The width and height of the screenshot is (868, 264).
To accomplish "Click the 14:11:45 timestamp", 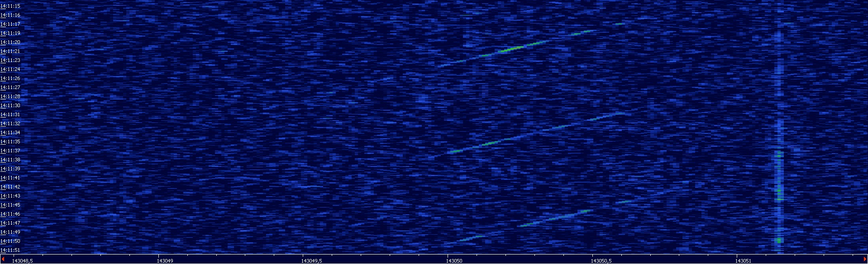I will click(x=10, y=205).
